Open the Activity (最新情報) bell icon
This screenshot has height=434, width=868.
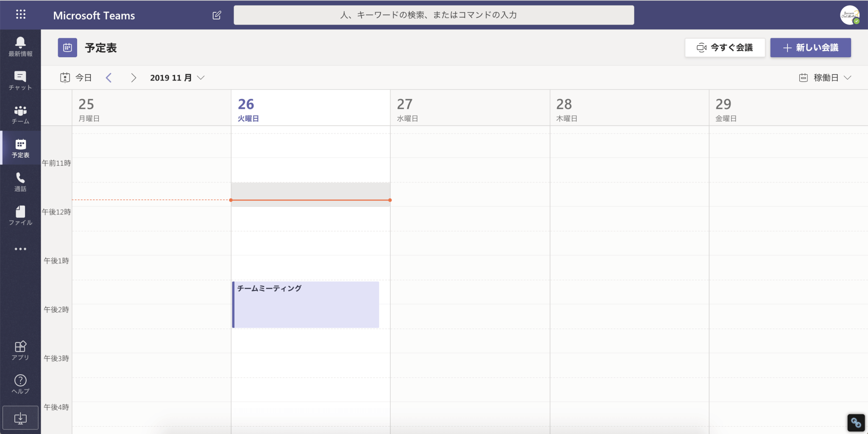[20, 46]
